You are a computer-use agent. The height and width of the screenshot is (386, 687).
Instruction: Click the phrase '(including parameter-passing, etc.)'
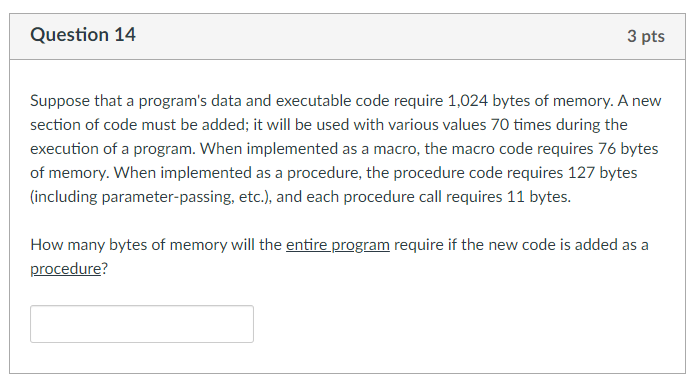151,197
